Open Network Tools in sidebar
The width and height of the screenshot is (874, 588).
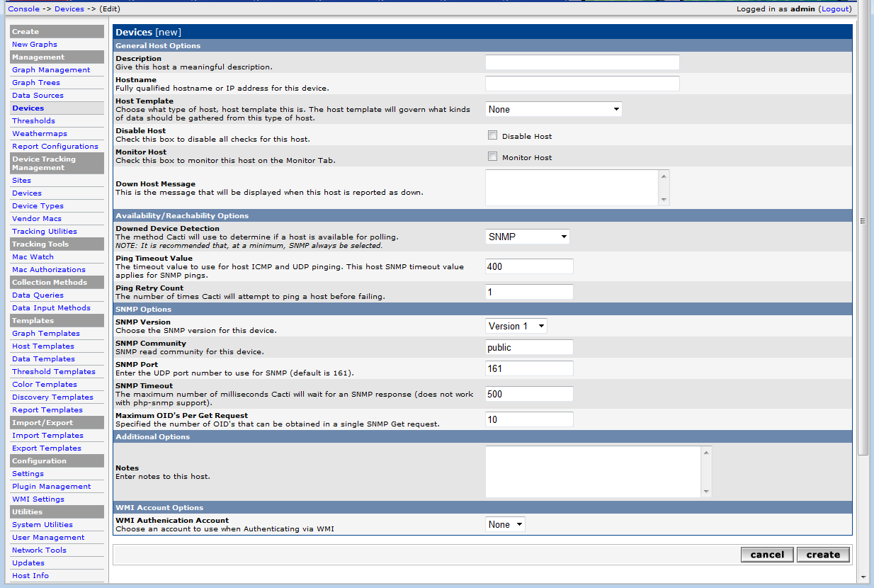pyautogui.click(x=39, y=550)
